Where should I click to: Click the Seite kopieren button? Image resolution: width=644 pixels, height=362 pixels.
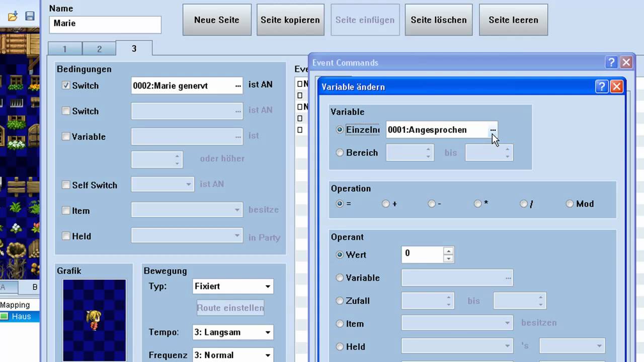coord(290,20)
